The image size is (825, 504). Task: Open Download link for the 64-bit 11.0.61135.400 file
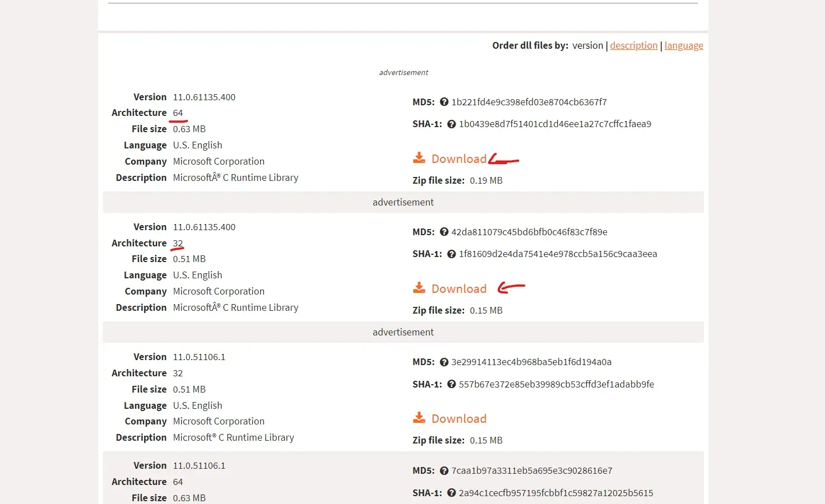point(458,158)
